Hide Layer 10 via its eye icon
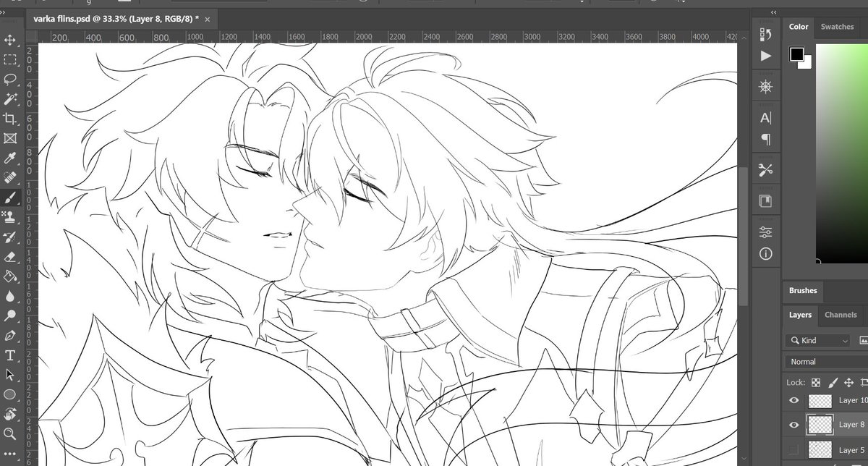This screenshot has width=868, height=466. click(x=794, y=400)
